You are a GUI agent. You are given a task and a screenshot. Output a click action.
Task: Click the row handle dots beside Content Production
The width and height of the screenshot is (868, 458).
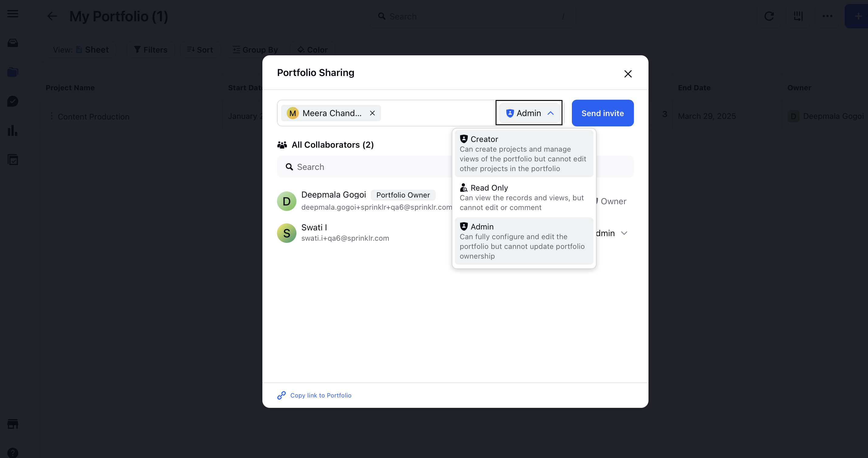tap(51, 116)
